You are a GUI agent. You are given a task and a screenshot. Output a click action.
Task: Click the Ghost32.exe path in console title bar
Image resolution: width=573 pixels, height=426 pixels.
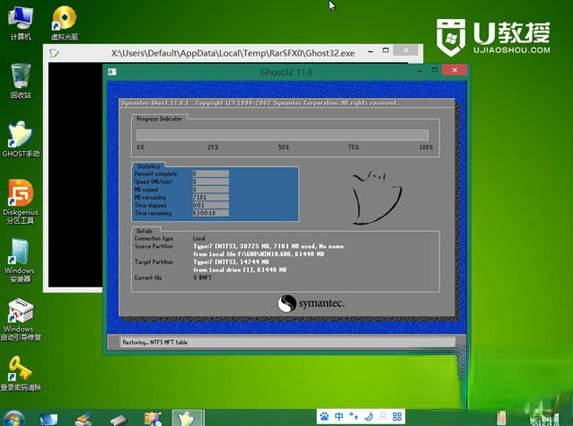(233, 53)
